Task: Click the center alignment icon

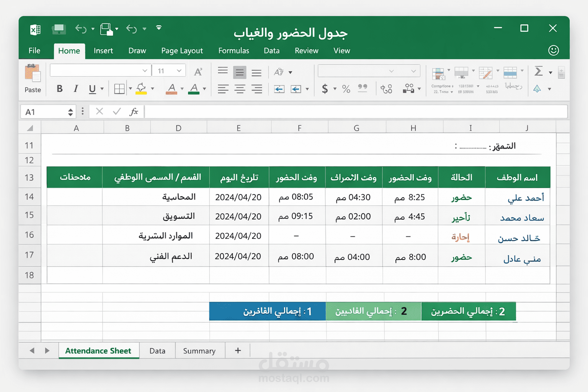Action: (x=240, y=89)
